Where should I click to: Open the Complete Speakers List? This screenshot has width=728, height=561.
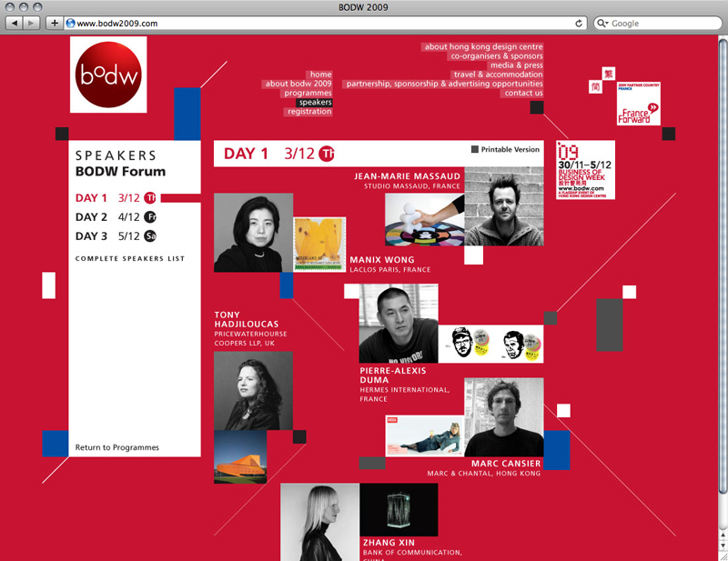pyautogui.click(x=130, y=258)
